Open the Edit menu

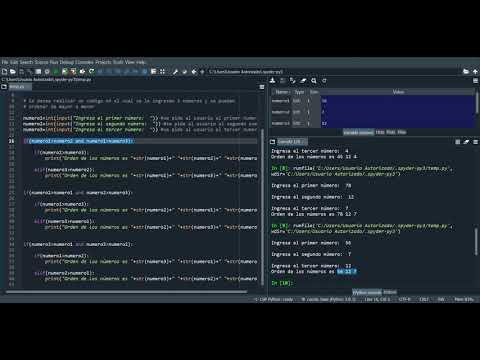[14, 62]
